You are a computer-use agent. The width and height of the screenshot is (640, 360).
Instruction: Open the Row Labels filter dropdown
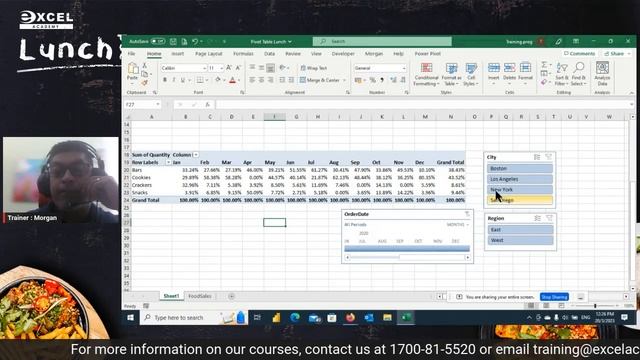[168, 162]
